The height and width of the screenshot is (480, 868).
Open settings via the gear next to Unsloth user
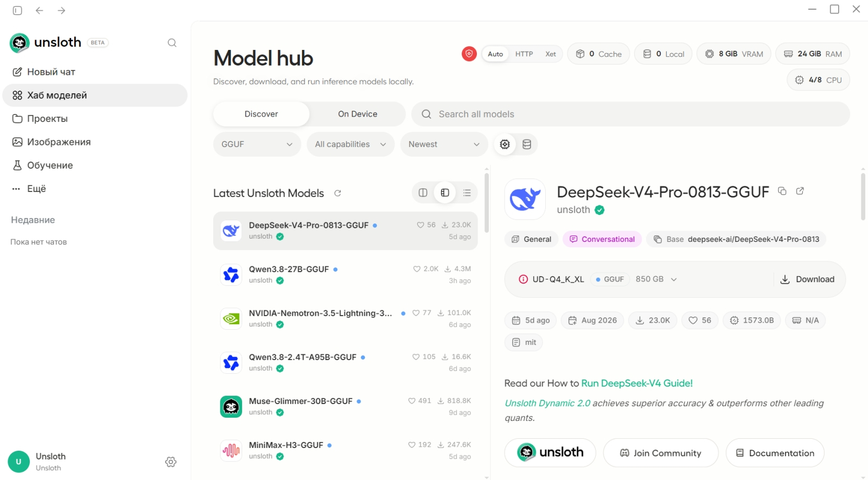171,462
